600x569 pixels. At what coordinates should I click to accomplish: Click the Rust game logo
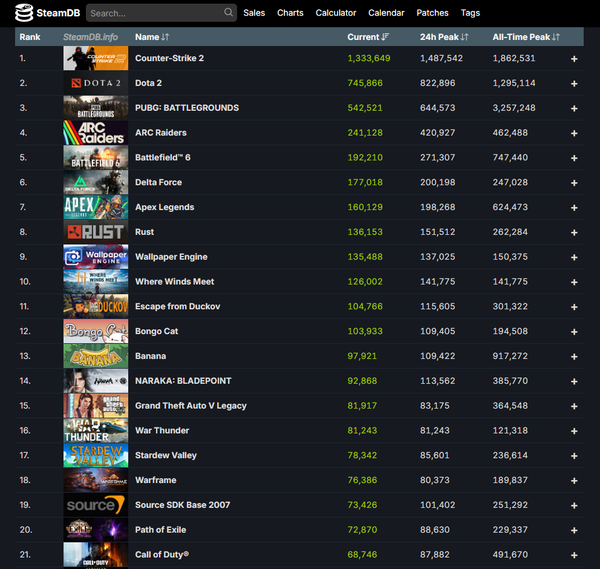[x=95, y=232]
